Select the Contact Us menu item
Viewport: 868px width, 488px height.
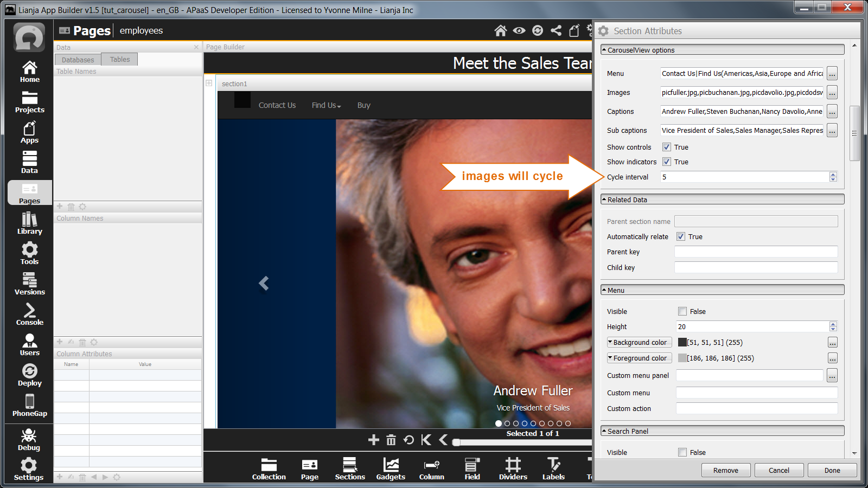[x=277, y=105]
